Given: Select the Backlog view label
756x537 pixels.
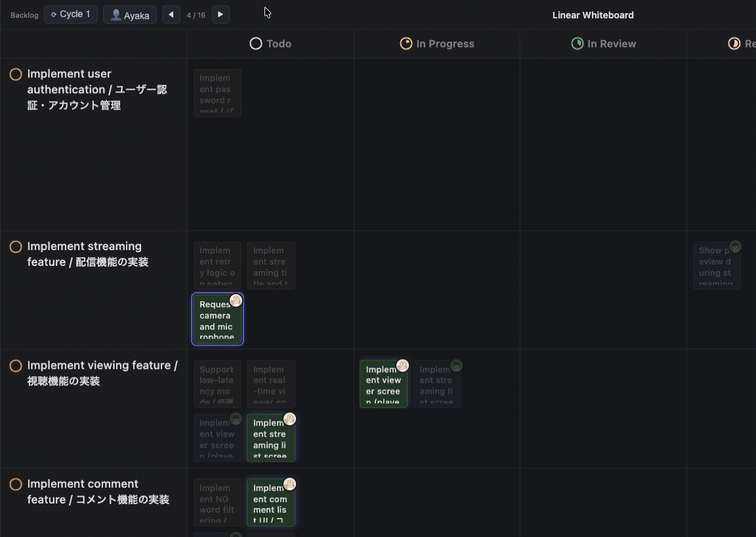Looking at the screenshot, I should coord(24,15).
